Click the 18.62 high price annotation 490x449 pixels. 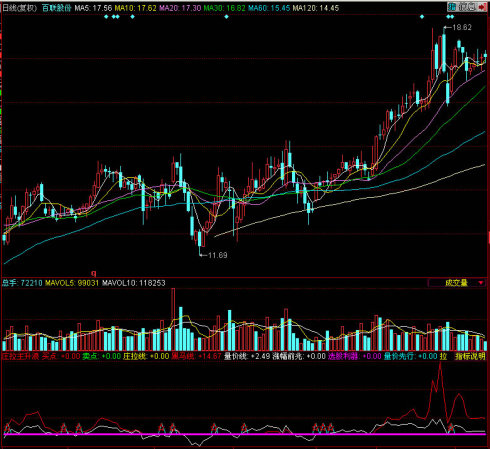[462, 27]
